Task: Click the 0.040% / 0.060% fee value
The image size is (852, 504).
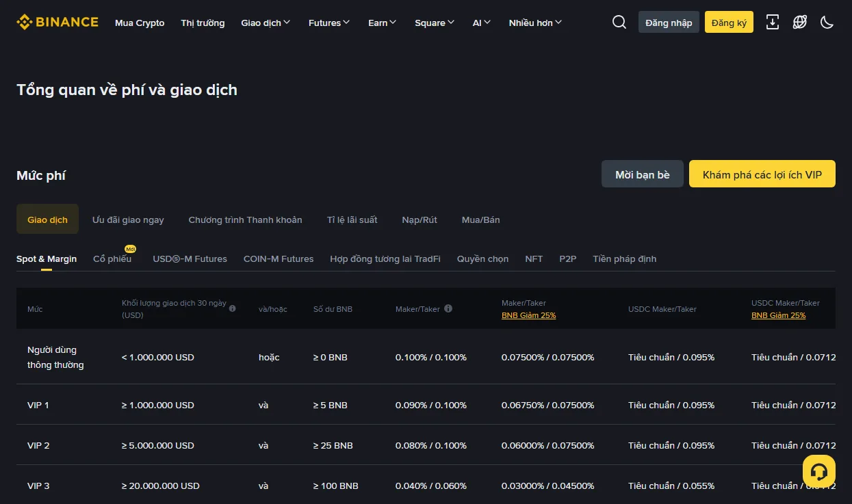Action: (x=431, y=486)
